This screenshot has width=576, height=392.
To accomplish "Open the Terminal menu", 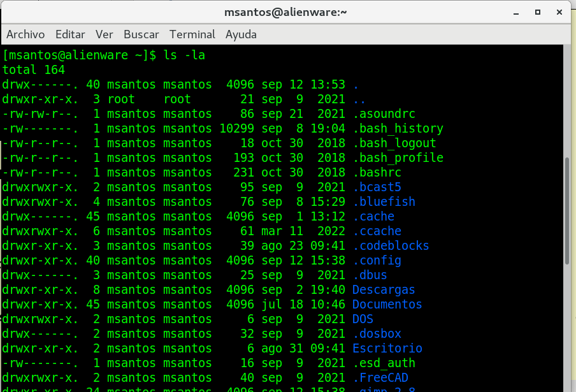I will pos(192,34).
